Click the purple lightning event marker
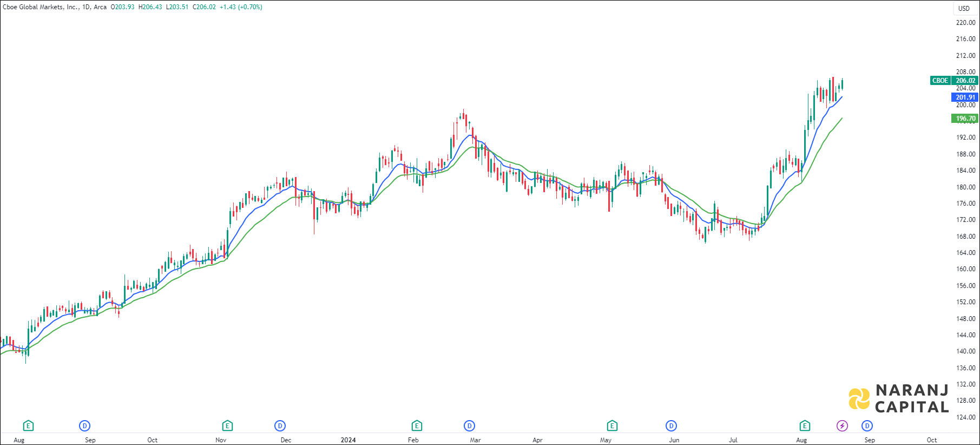Screen dimensions: 980x445 (842, 426)
